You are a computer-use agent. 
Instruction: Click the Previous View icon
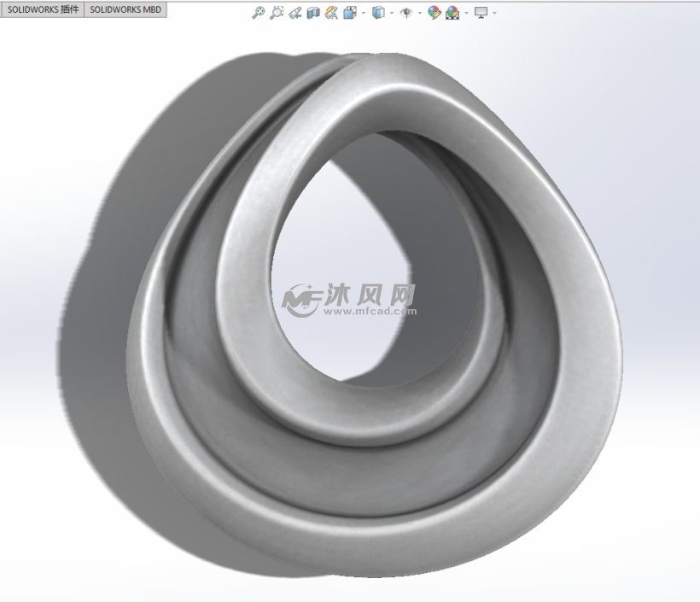pos(295,13)
